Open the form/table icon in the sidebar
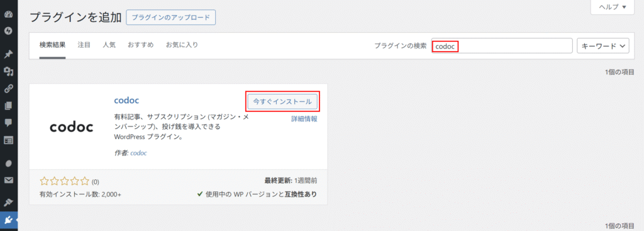This screenshot has height=231, width=644. 9,140
